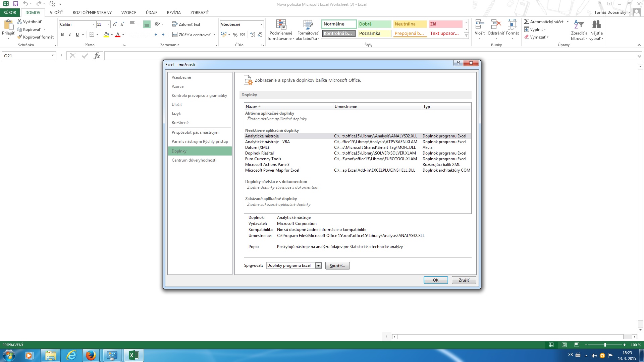Open the number format Všeobecné dropdown
The width and height of the screenshot is (644, 362).
261,24
